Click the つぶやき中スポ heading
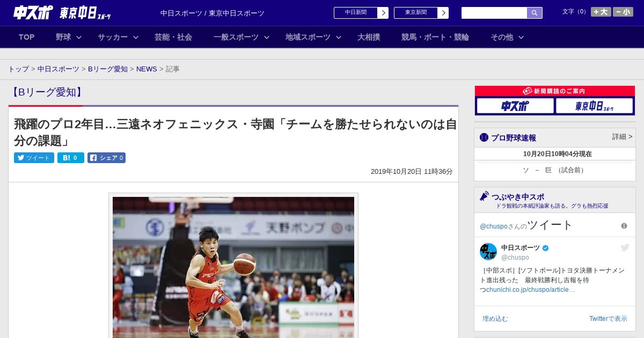This screenshot has height=338, width=644. [x=518, y=197]
